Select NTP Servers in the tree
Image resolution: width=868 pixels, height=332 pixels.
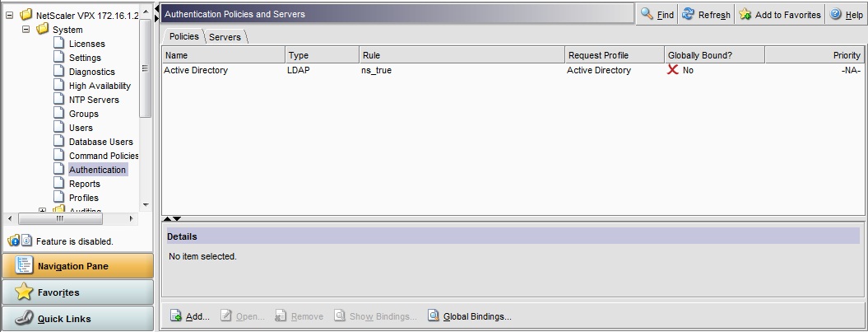tap(94, 100)
